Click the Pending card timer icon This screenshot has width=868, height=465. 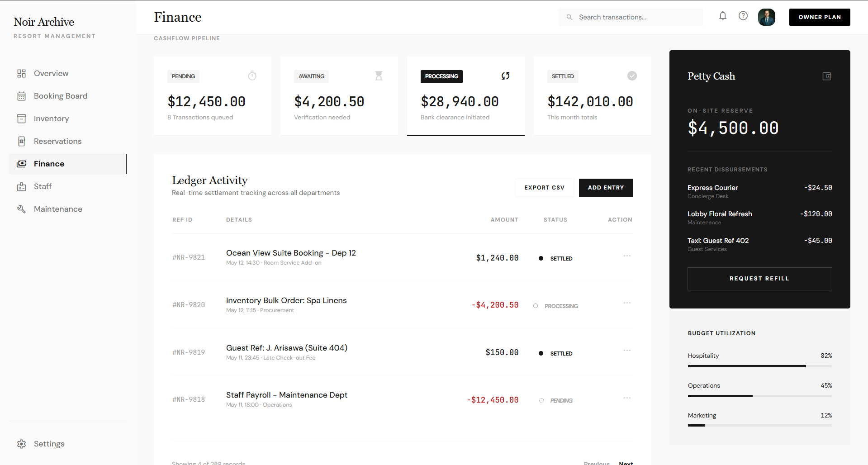click(x=252, y=76)
